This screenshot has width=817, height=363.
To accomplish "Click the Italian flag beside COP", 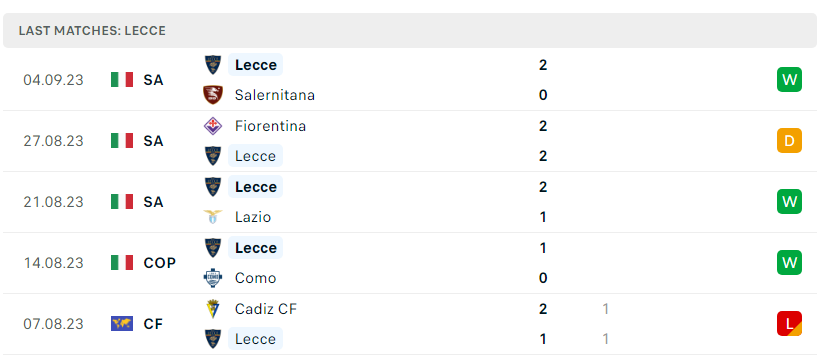I will click(x=122, y=262).
